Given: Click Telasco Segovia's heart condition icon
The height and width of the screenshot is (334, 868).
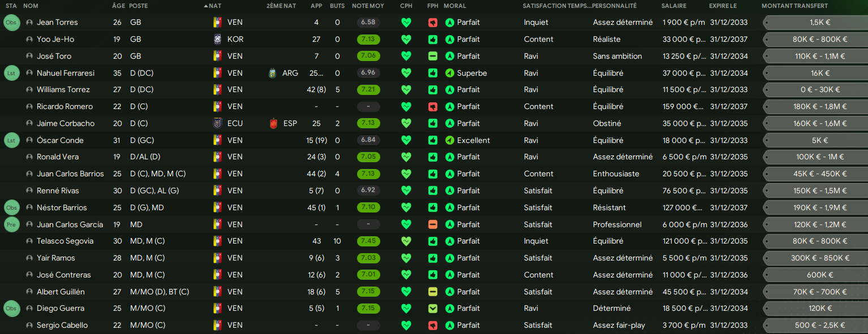Looking at the screenshot, I should (x=406, y=241).
